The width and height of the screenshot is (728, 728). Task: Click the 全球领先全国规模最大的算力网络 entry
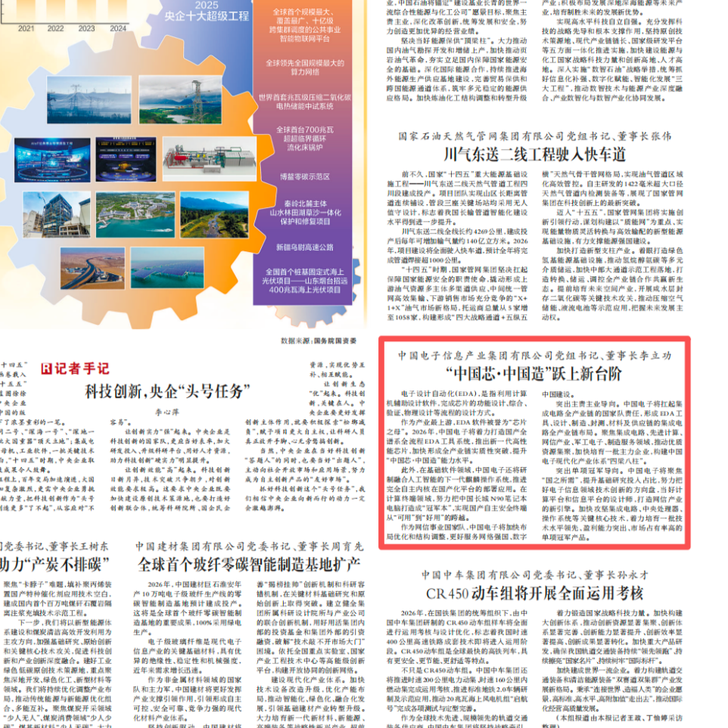[305, 67]
